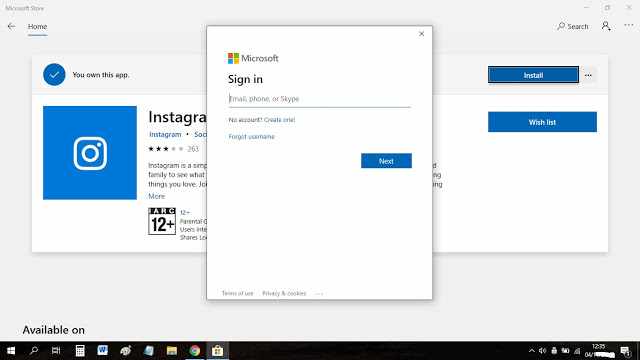Open the Instagram app logo tile
Viewport: 640px width, 360px height.
90,153
